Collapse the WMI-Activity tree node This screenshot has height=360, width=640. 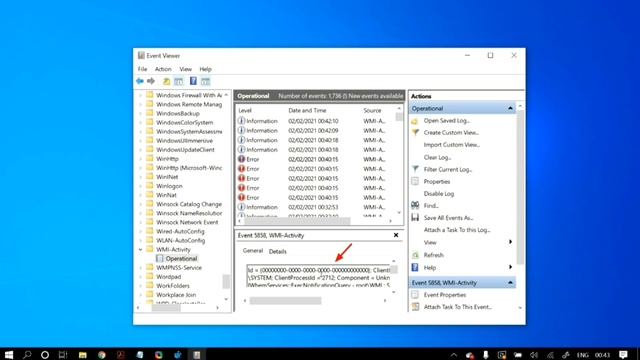pos(141,249)
